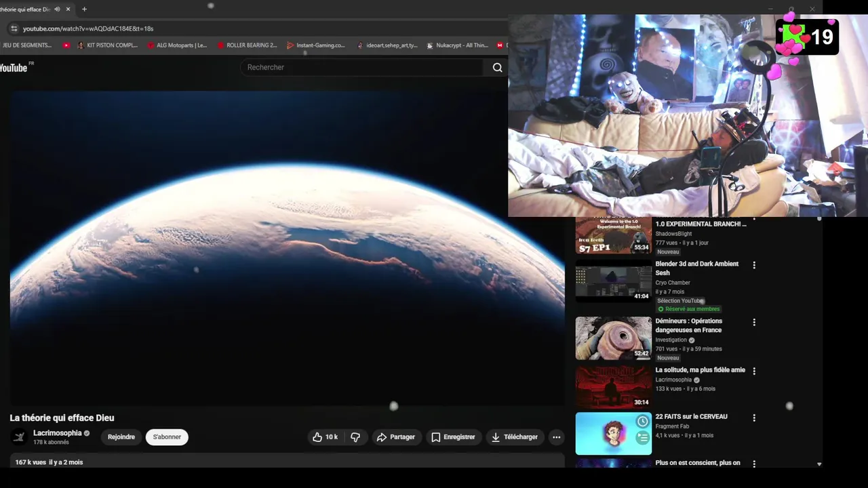Open the options menu for Plus on est conscient video
868x488 pixels.
754,464
